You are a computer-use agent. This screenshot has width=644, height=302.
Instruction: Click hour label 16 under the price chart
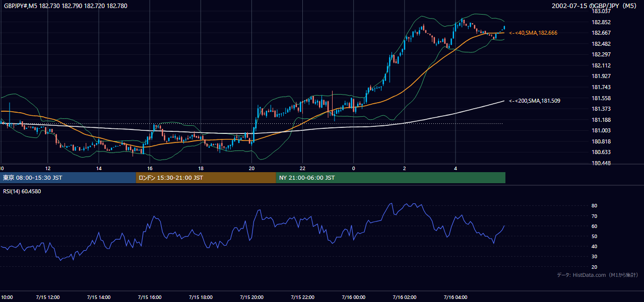click(x=150, y=168)
